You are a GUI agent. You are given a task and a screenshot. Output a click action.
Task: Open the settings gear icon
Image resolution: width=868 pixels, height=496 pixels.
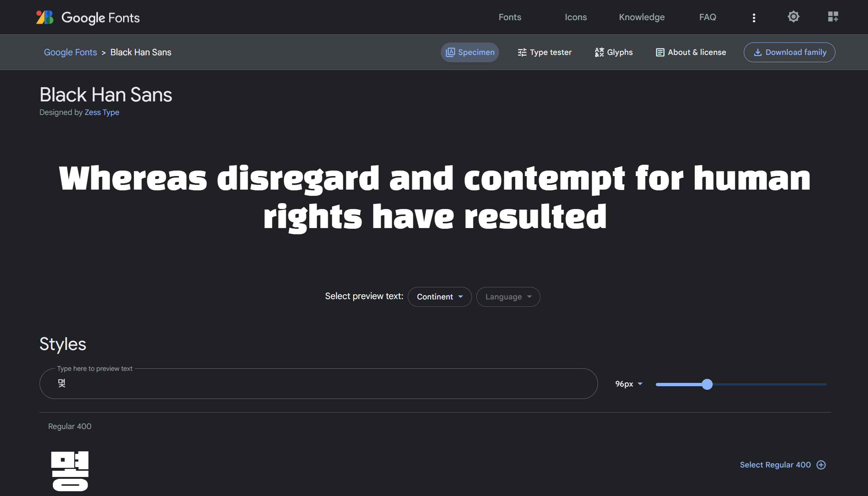(793, 17)
